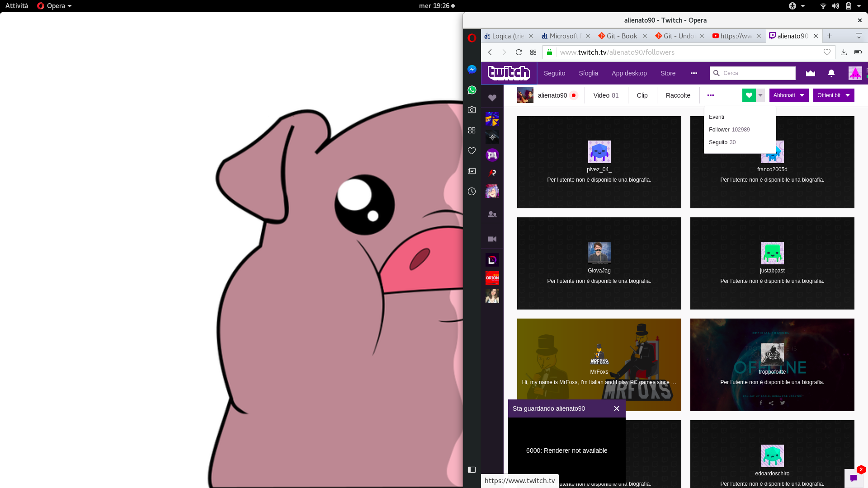Open the Video 81 channel tab

pos(606,95)
